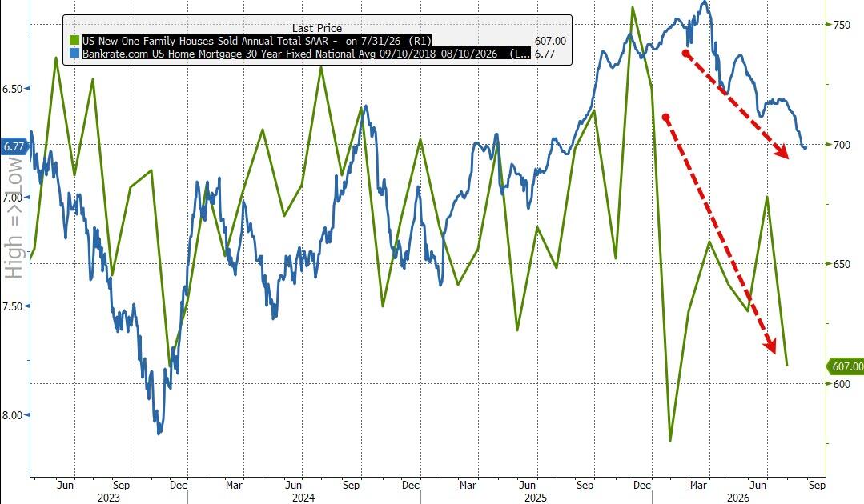The height and width of the screenshot is (504, 864).
Task: Select the 'Bankrate.com US Home Mortgage 30 Year' legend entry
Action: (306, 54)
